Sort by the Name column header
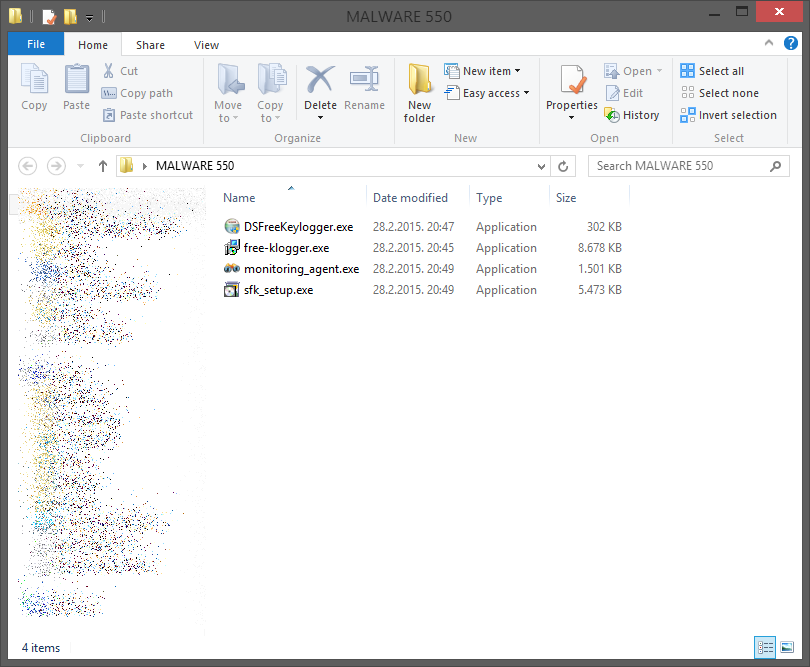Viewport: 810px width, 667px height. (x=239, y=198)
